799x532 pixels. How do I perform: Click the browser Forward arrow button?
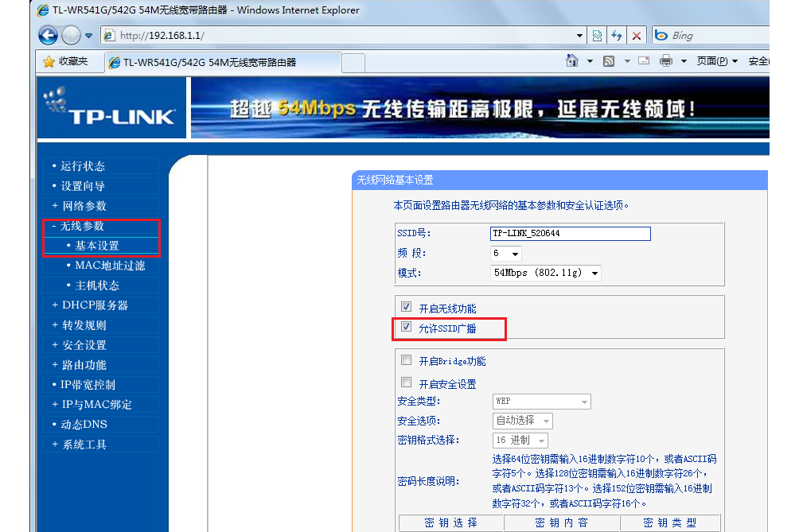click(x=71, y=36)
